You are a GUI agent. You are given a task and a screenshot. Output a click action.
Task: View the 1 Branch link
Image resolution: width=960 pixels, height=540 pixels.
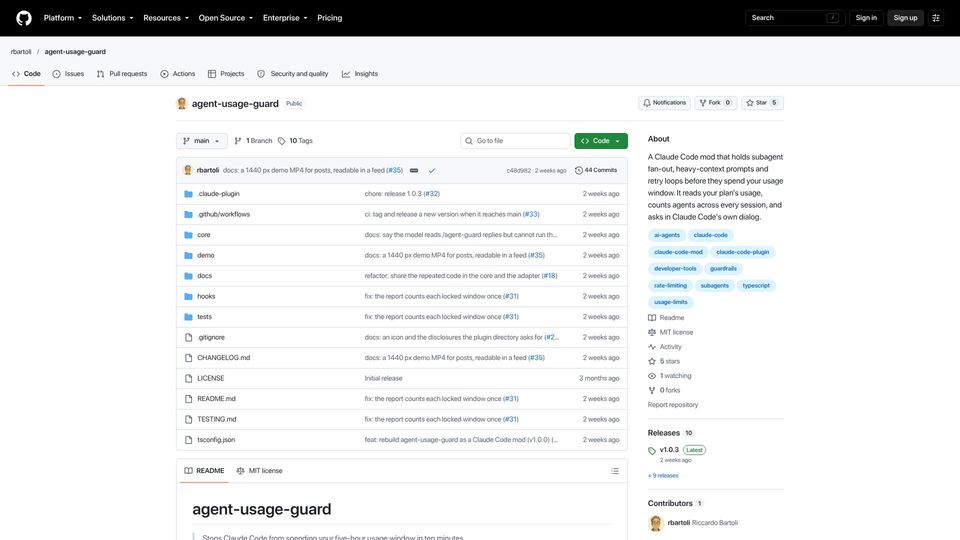[x=253, y=141]
